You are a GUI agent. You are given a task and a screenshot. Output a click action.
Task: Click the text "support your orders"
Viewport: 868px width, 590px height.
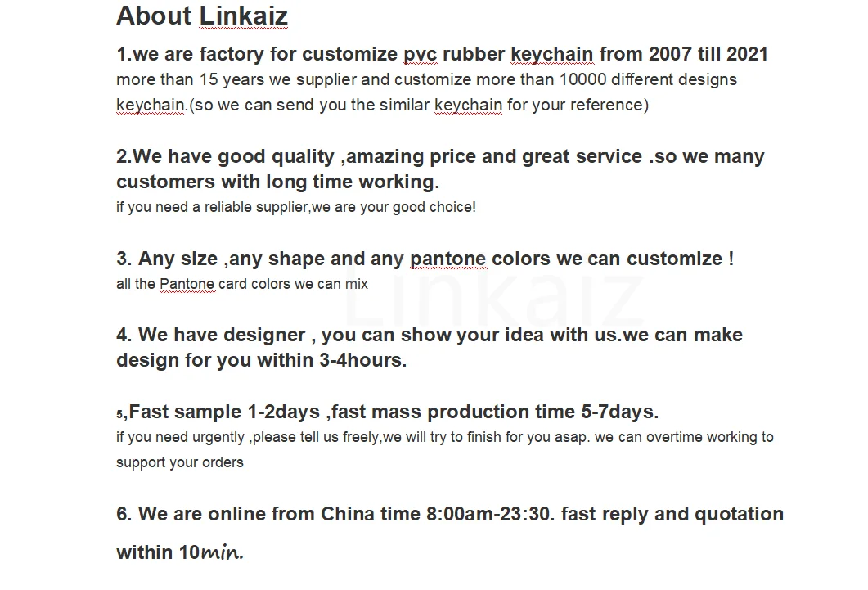pos(180,463)
